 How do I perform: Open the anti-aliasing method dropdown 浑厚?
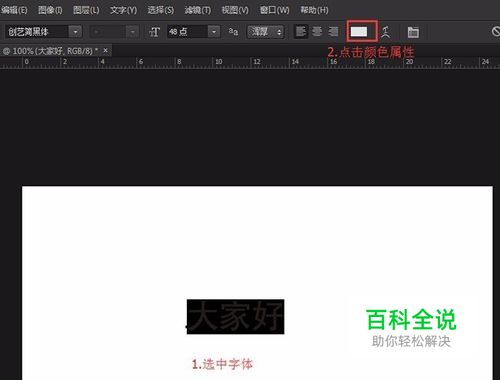tap(266, 32)
